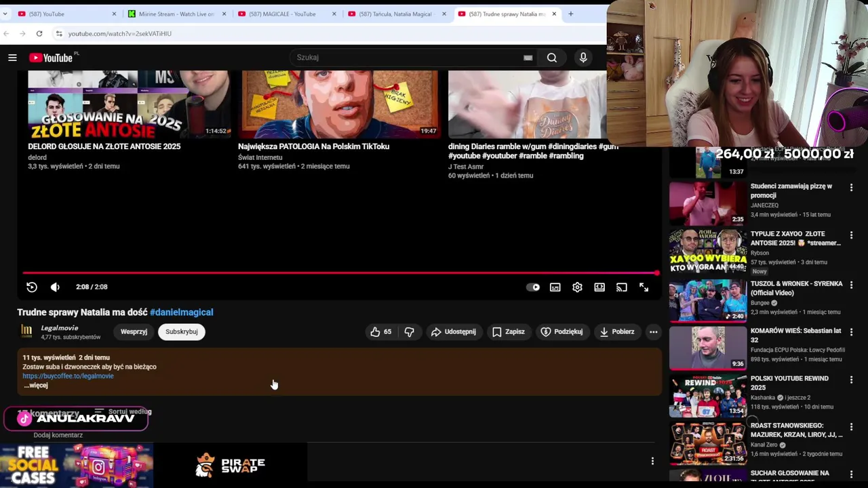The width and height of the screenshot is (868, 488).
Task: Go back with the browser back arrow
Action: 6,33
